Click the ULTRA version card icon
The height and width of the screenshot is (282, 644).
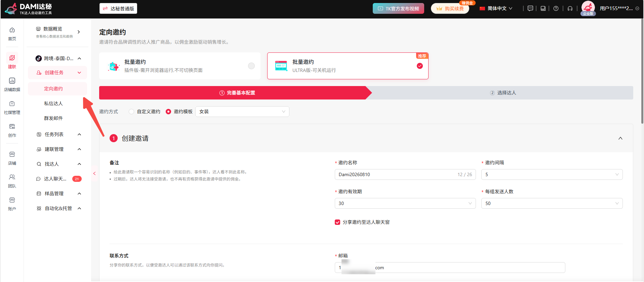(x=281, y=66)
